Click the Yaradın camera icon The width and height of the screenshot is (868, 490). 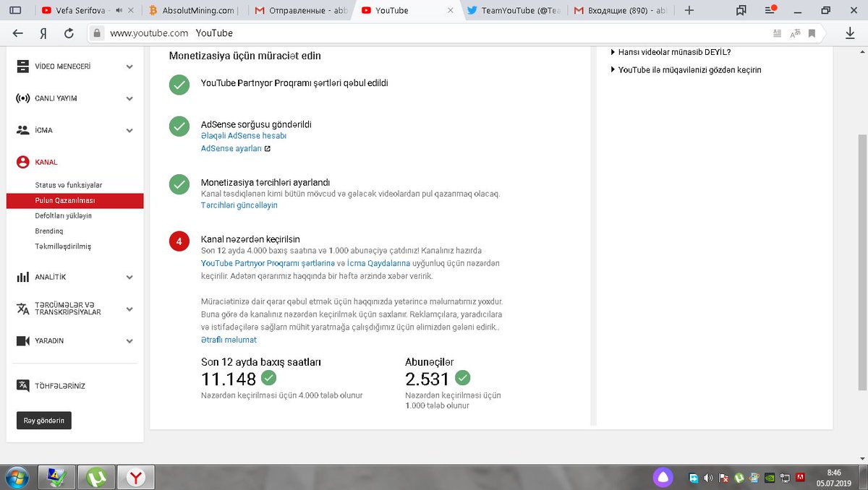(22, 340)
